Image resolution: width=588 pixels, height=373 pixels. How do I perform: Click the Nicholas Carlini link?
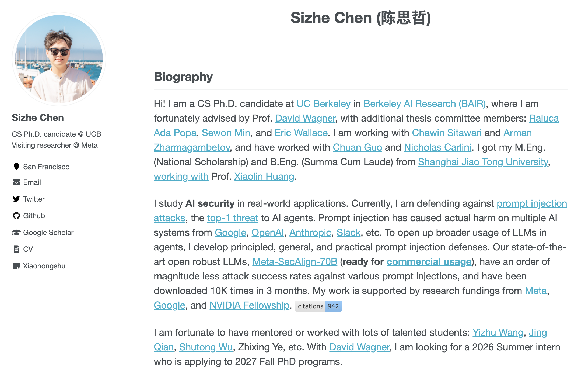437,147
